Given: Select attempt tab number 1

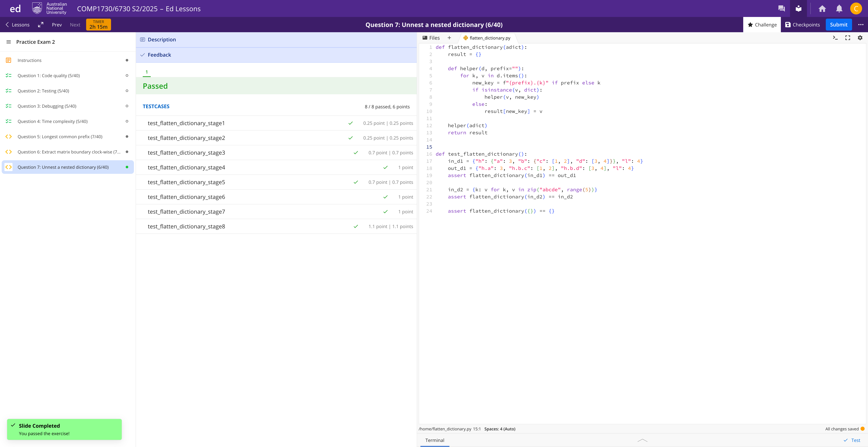Looking at the screenshot, I should [x=147, y=72].
